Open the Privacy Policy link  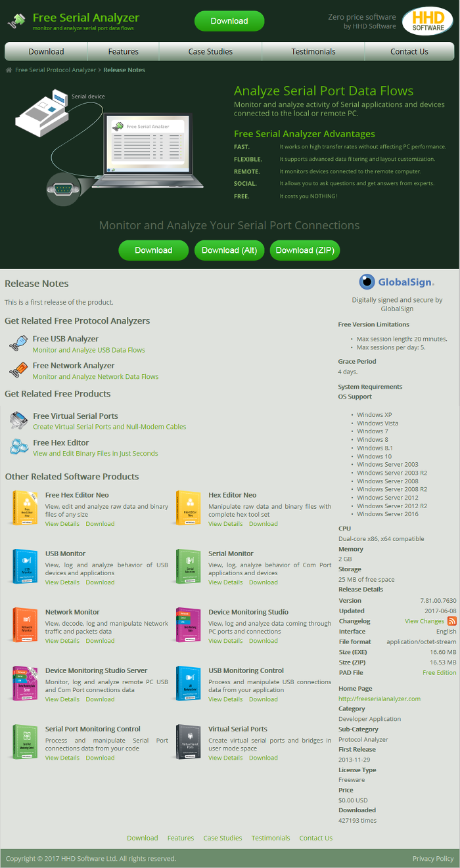(433, 858)
